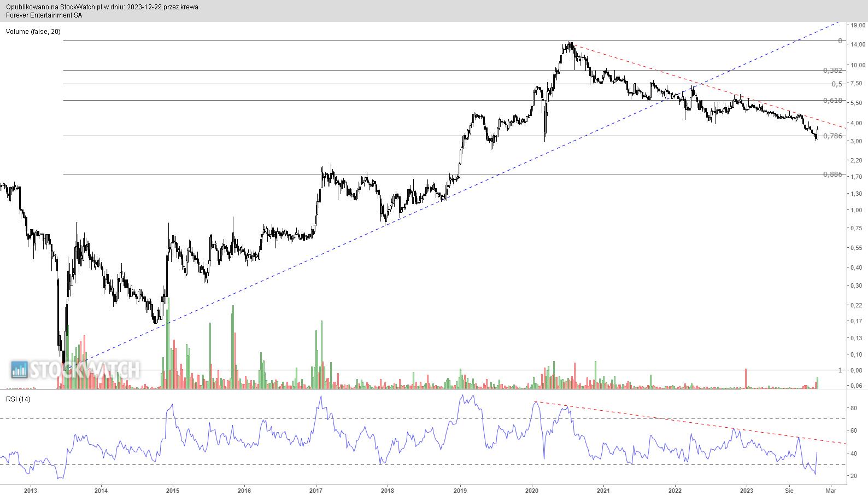The width and height of the screenshot is (868, 495).
Task: Click the 0,17 price axis value
Action: coord(856,321)
